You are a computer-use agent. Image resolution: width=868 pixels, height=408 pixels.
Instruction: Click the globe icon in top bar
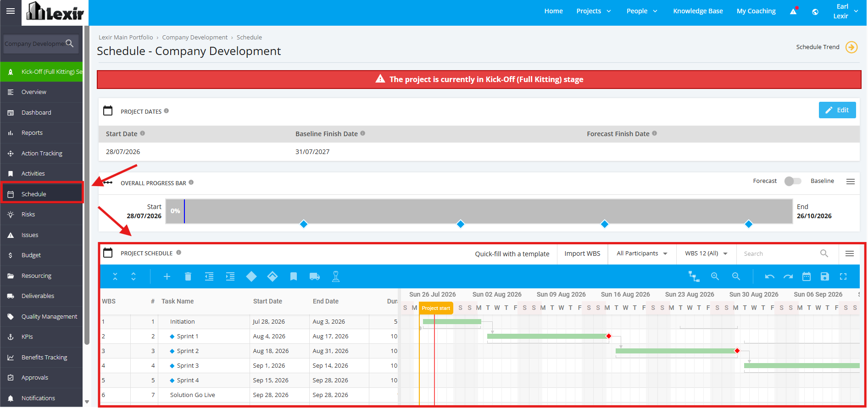815,12
